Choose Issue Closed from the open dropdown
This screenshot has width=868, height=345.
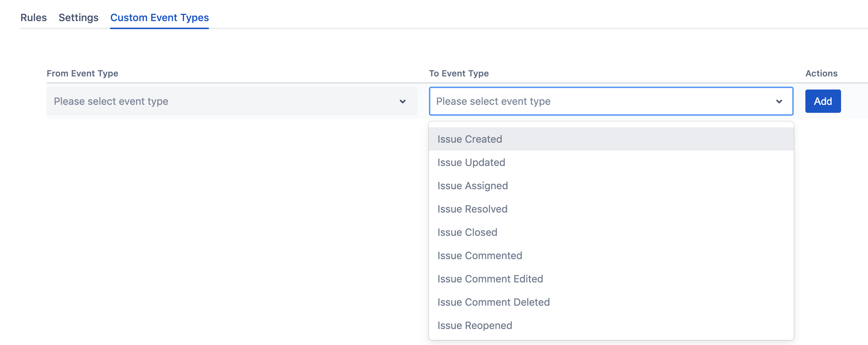(467, 232)
